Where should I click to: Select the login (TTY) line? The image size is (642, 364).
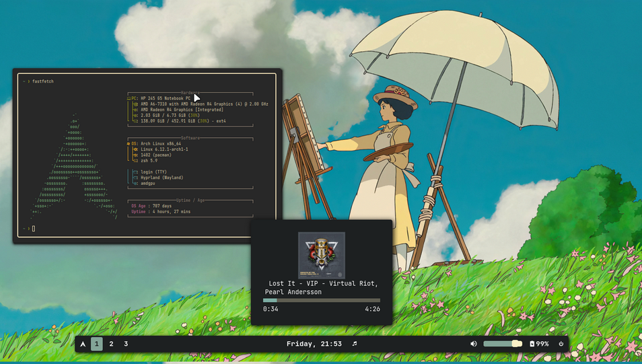tap(150, 172)
